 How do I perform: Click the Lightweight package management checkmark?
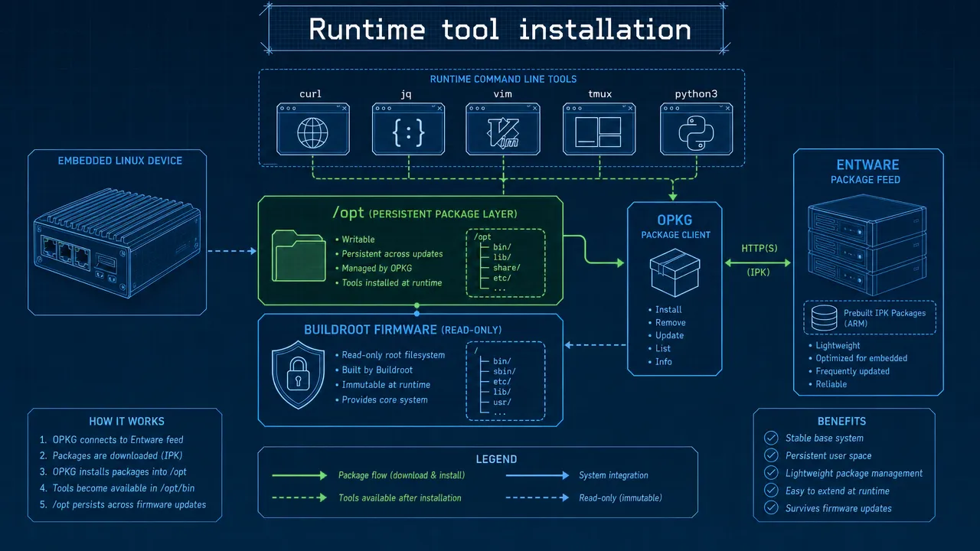[771, 473]
